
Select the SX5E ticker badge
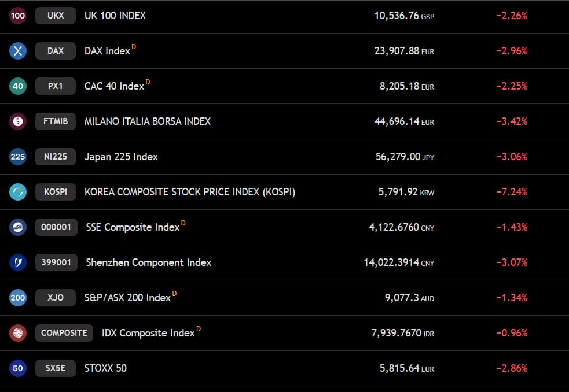(56, 368)
